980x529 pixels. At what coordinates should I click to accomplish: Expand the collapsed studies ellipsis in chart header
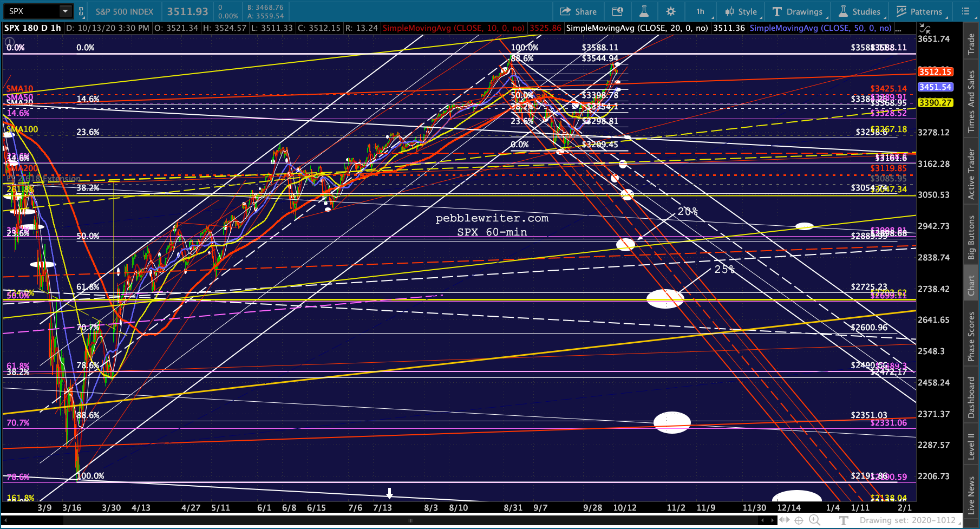[x=898, y=28]
